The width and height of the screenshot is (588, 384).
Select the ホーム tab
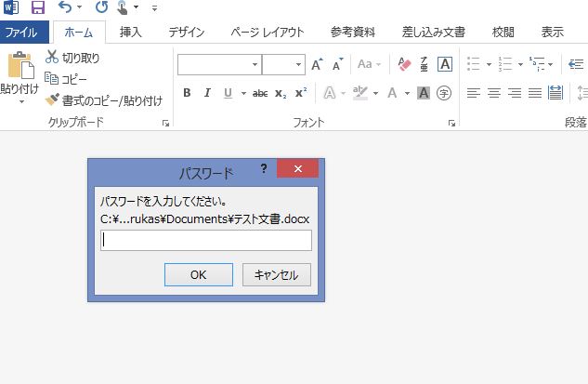tap(79, 33)
